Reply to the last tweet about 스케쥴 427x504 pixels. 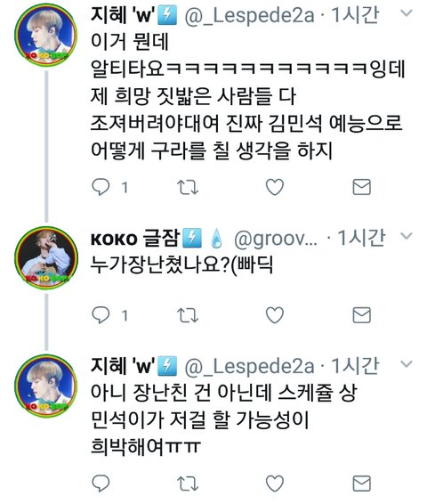coord(101,484)
